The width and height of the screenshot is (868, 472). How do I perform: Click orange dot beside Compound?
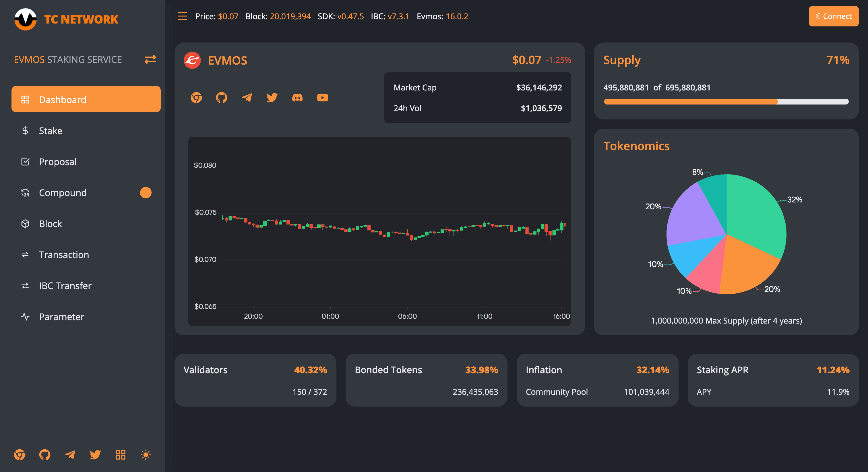tap(146, 193)
